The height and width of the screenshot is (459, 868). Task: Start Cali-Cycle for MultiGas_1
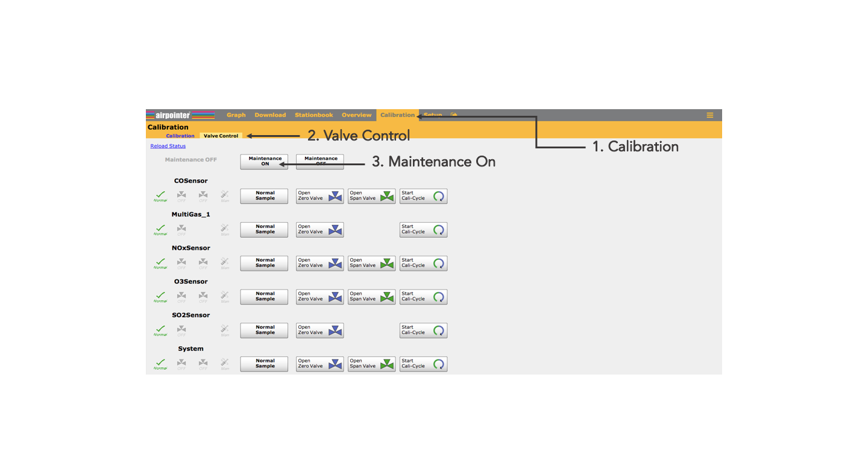click(423, 229)
